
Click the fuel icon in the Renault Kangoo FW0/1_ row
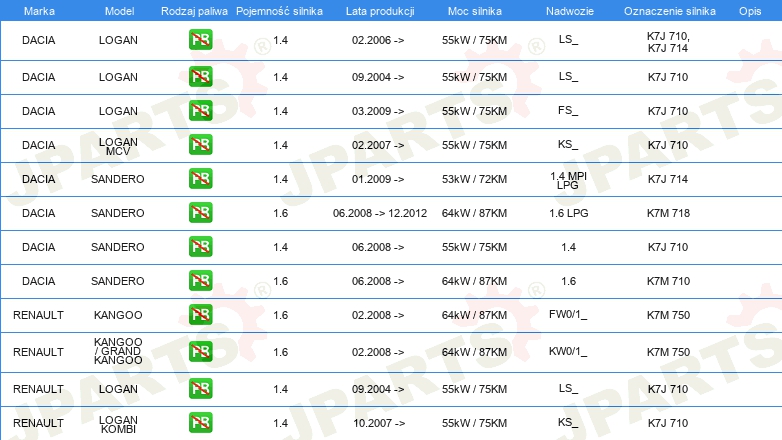point(200,315)
